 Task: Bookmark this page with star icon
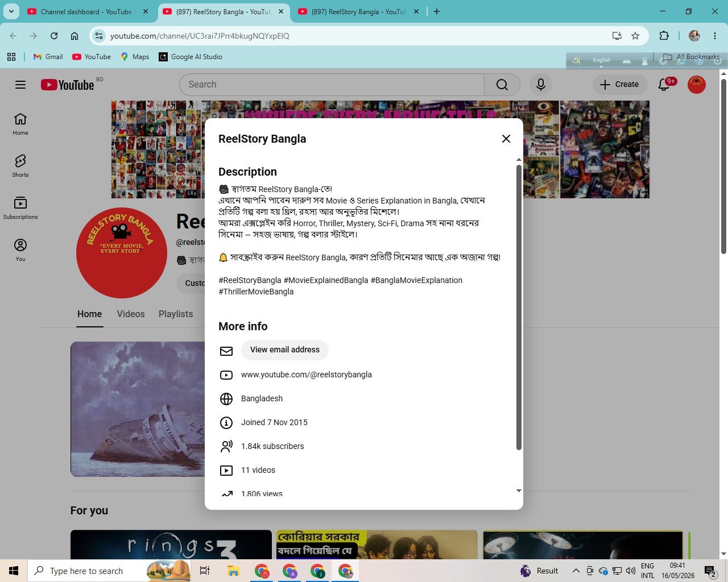[635, 36]
